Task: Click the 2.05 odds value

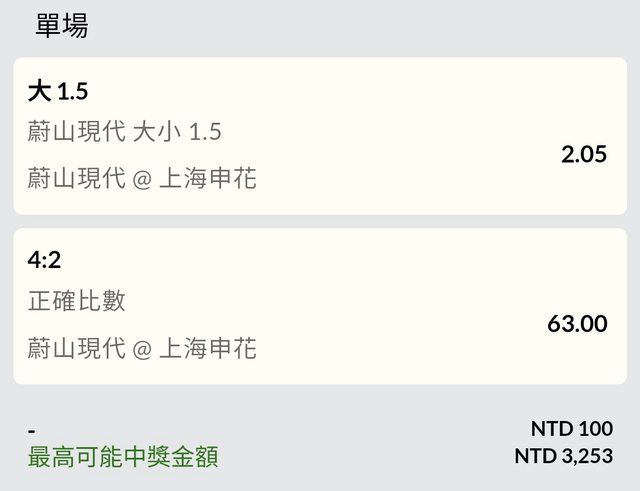Action: point(583,154)
